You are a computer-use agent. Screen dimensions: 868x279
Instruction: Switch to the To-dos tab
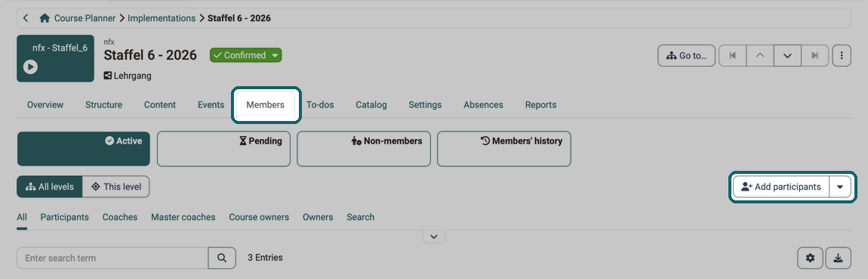coord(321,105)
